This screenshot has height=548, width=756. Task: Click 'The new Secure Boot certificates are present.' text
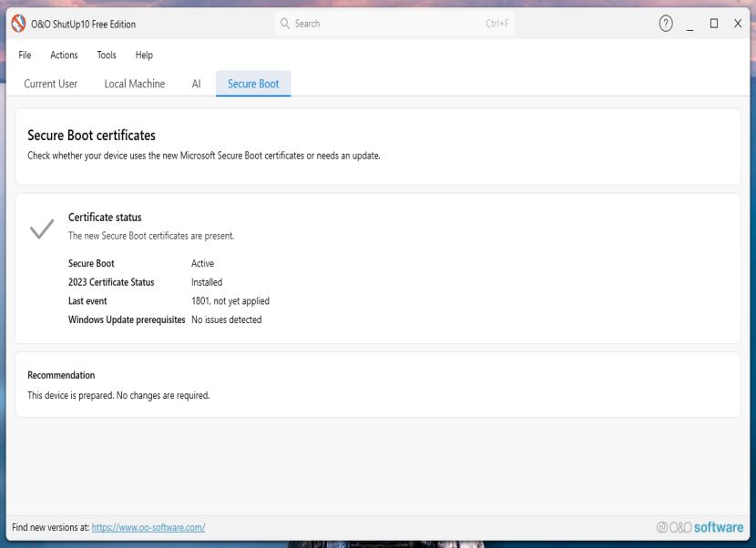(x=151, y=236)
